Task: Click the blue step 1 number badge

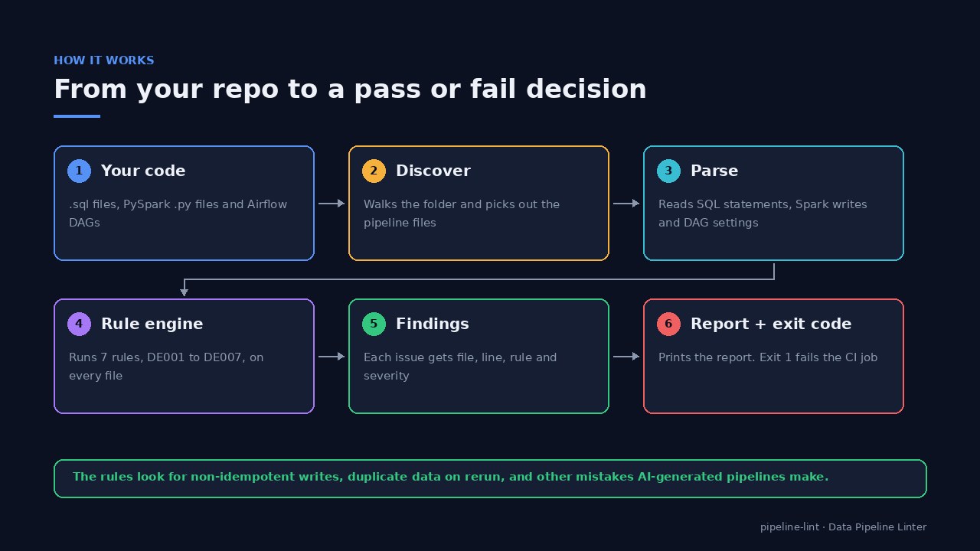Action: [x=79, y=171]
